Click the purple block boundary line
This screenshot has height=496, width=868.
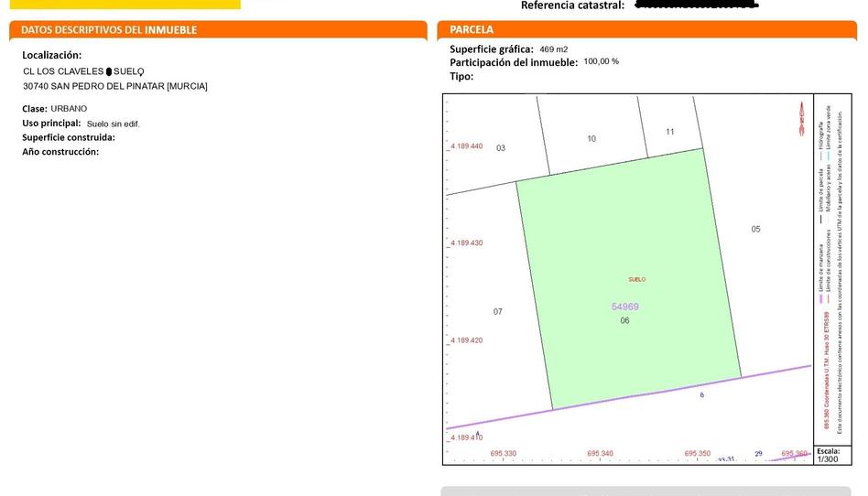[x=641, y=394]
